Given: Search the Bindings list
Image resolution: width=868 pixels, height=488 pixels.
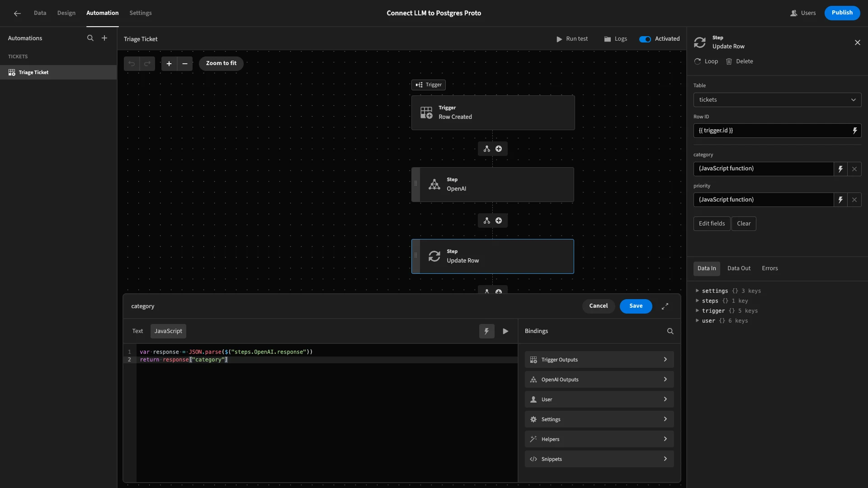Looking at the screenshot, I should tap(670, 331).
